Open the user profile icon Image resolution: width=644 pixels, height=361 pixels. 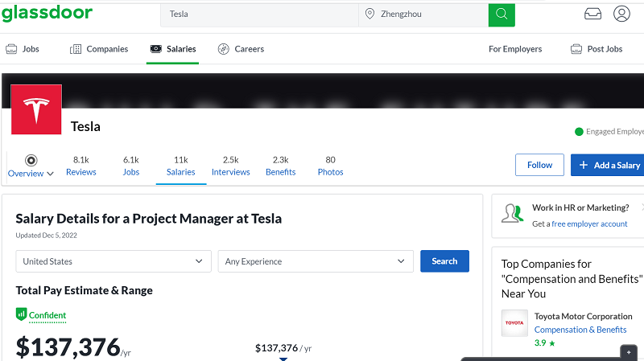click(x=621, y=14)
